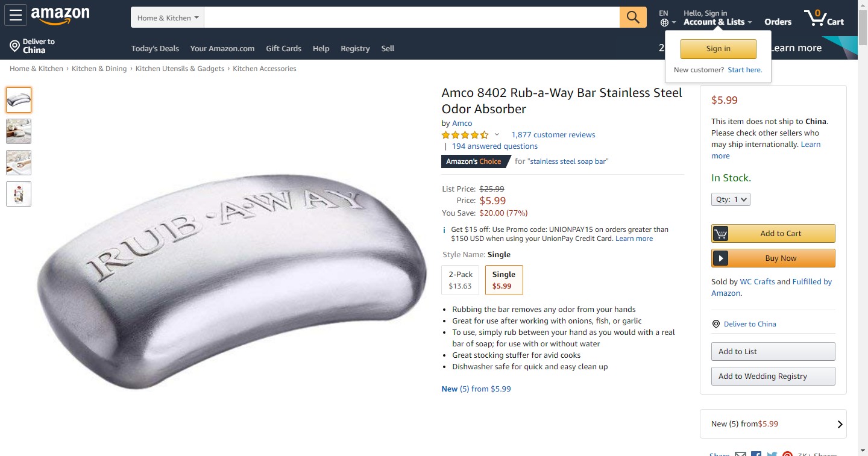Select the Single style option
The height and width of the screenshot is (456, 868).
[x=504, y=280]
